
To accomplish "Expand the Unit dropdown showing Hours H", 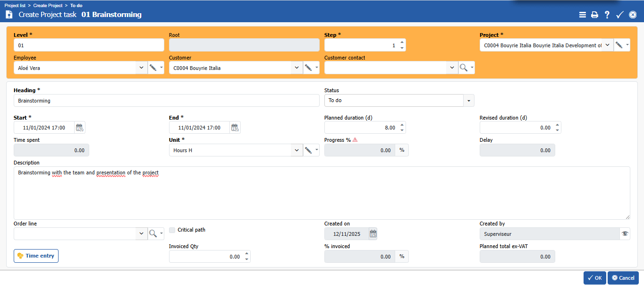I will (x=297, y=150).
